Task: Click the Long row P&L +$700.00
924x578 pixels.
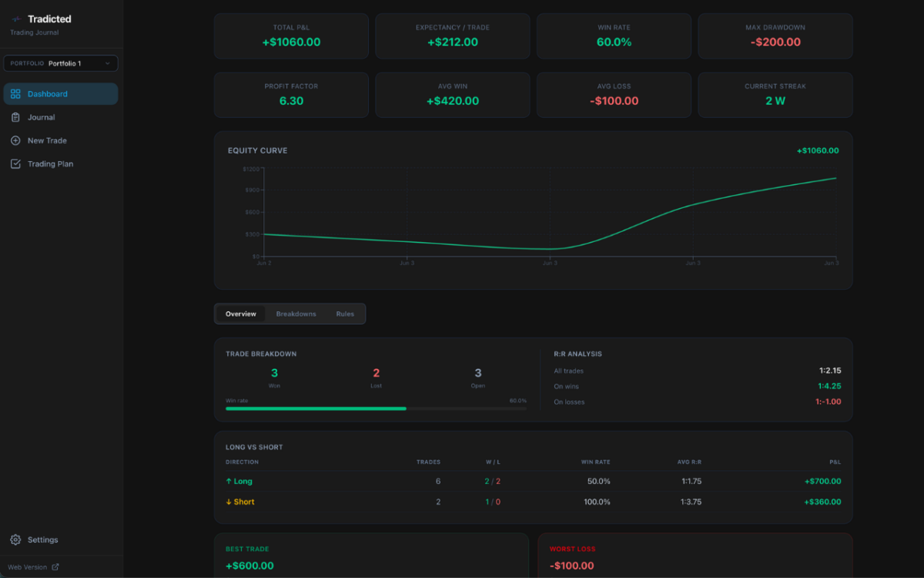Action: click(x=822, y=481)
